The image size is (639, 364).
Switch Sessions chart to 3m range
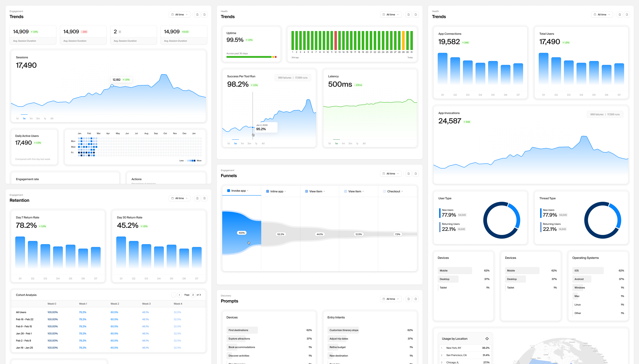tap(38, 118)
